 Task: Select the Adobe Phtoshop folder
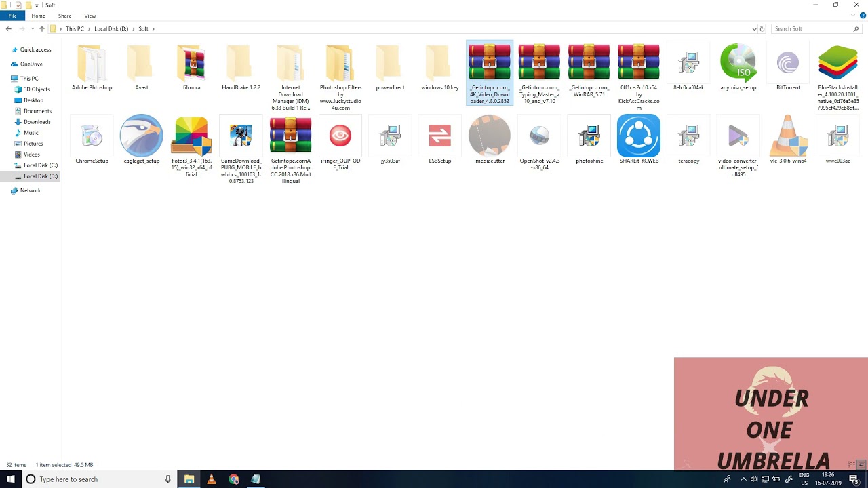point(92,68)
